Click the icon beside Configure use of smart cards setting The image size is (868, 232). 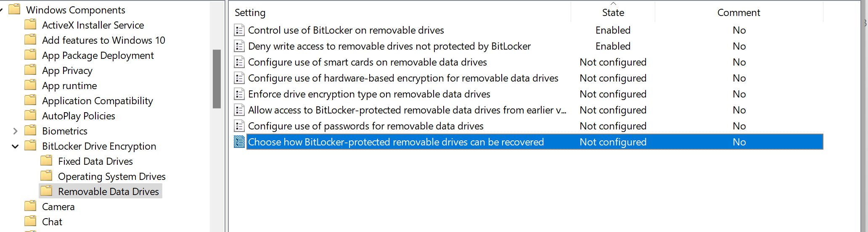[239, 62]
